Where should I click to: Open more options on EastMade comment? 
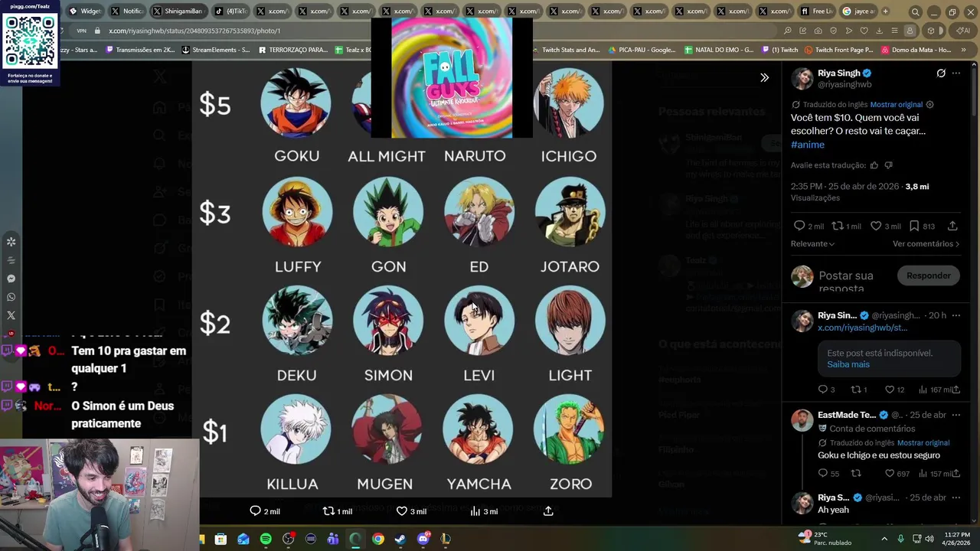point(955,415)
